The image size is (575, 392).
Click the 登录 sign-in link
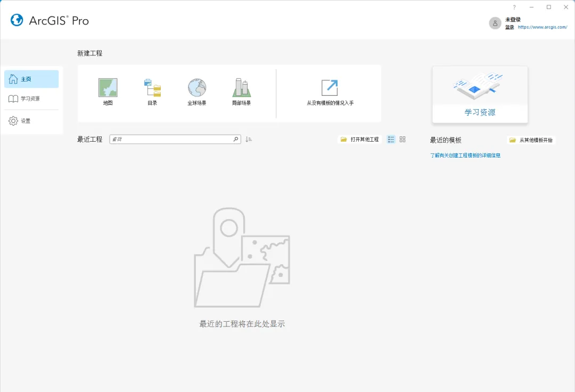tap(510, 27)
